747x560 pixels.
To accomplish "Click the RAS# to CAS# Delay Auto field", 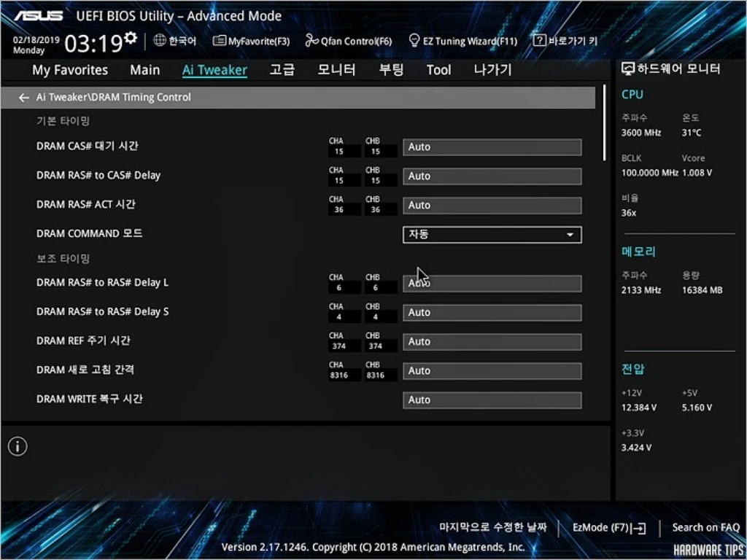I will click(492, 176).
